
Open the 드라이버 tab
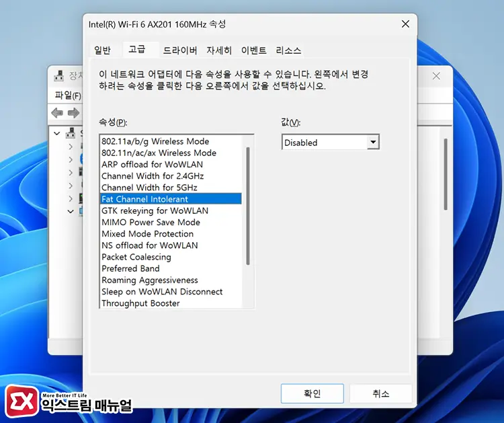pyautogui.click(x=180, y=50)
